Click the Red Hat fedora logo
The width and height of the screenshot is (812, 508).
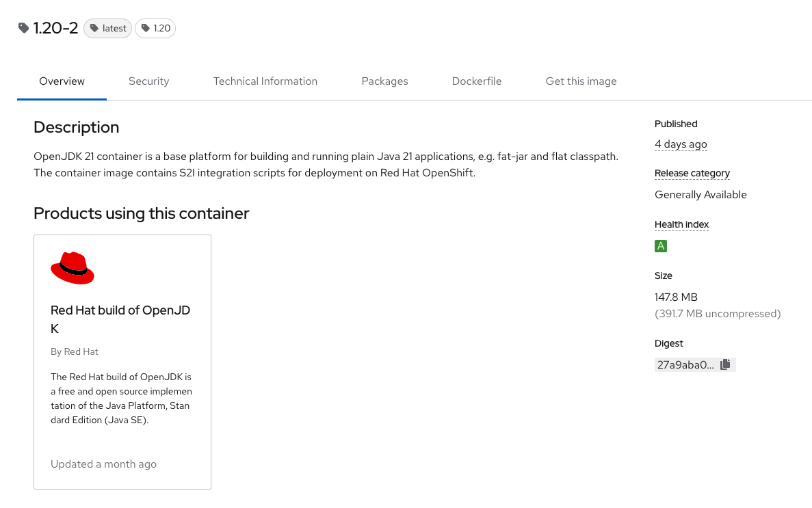point(73,268)
